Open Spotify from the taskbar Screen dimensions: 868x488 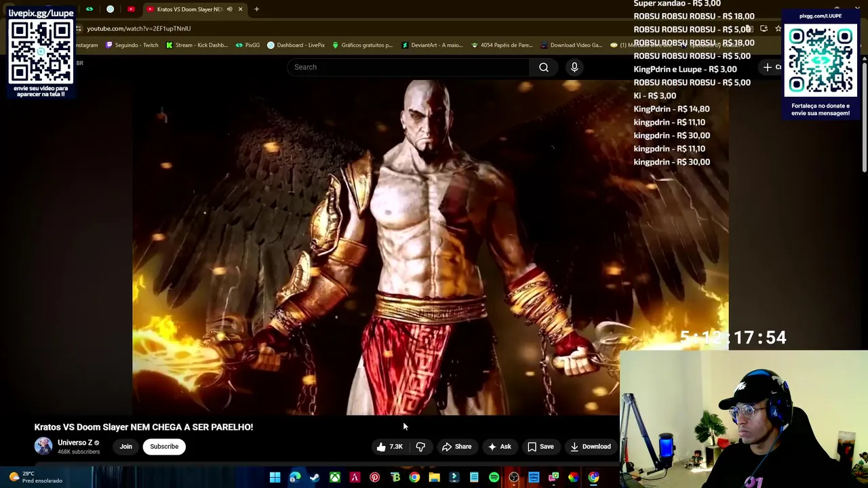point(494,478)
